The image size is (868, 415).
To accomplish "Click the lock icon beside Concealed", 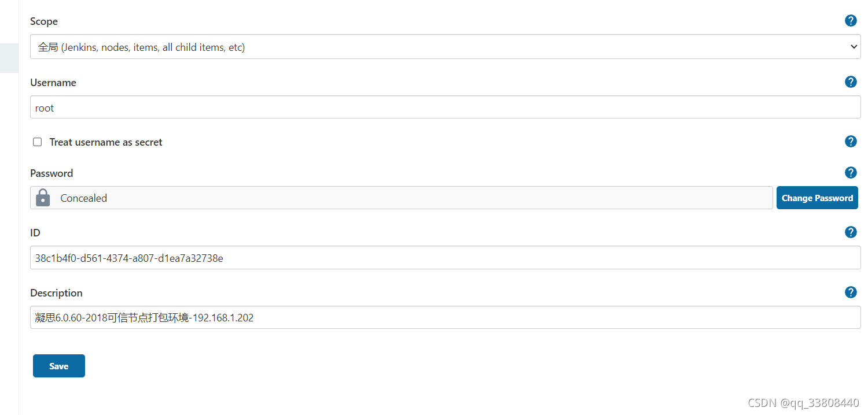I will pos(43,197).
